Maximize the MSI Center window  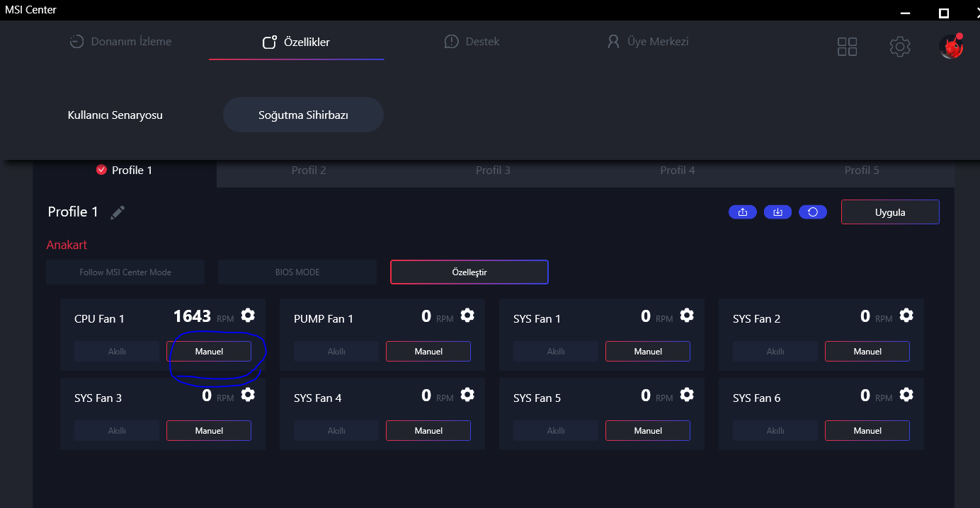tap(943, 13)
